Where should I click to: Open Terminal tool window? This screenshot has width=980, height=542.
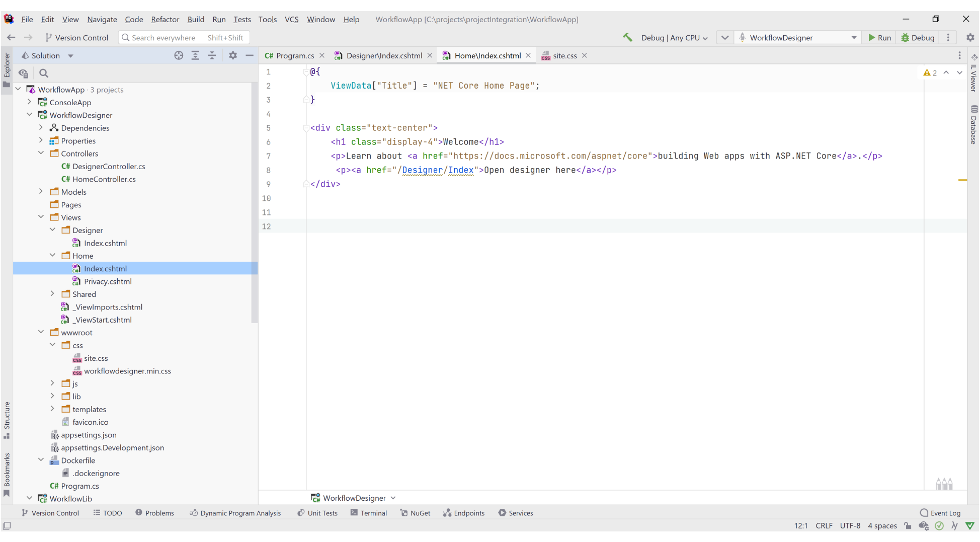(369, 513)
